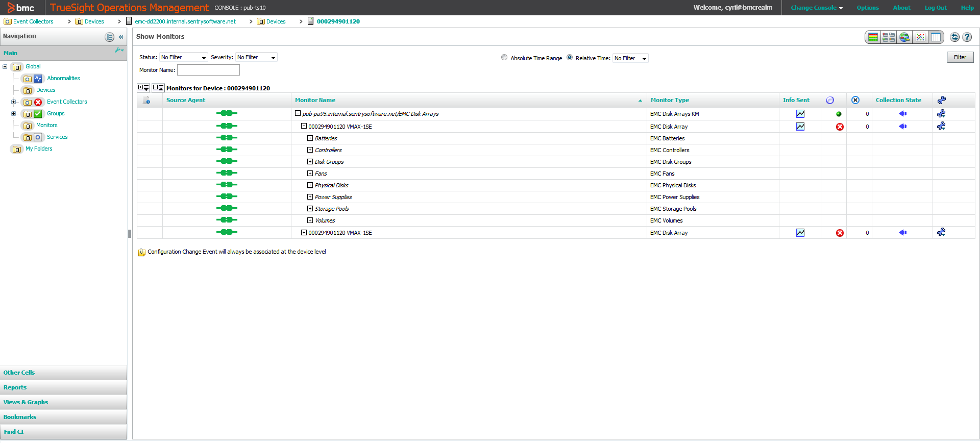Click the Navigation pane menu list icon
The image size is (980, 443).
click(110, 37)
